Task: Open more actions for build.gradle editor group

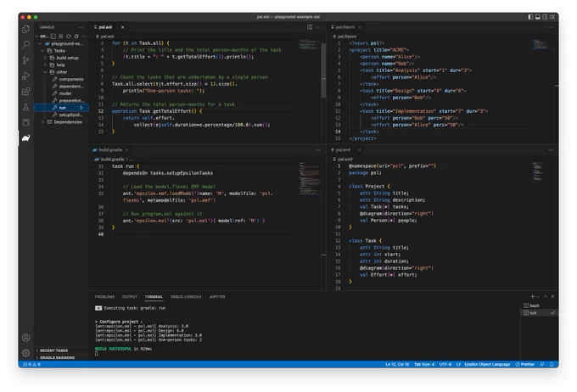Action: [x=318, y=150]
